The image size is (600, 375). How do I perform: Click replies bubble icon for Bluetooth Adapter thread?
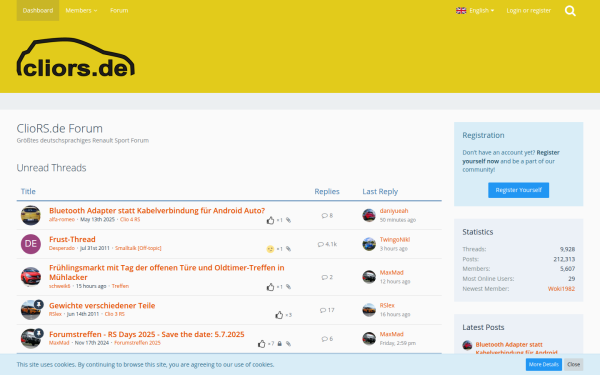click(324, 215)
